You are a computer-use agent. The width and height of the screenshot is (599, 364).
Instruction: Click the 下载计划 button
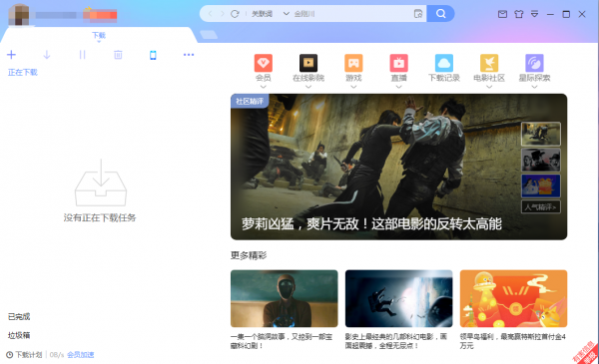tap(28, 355)
